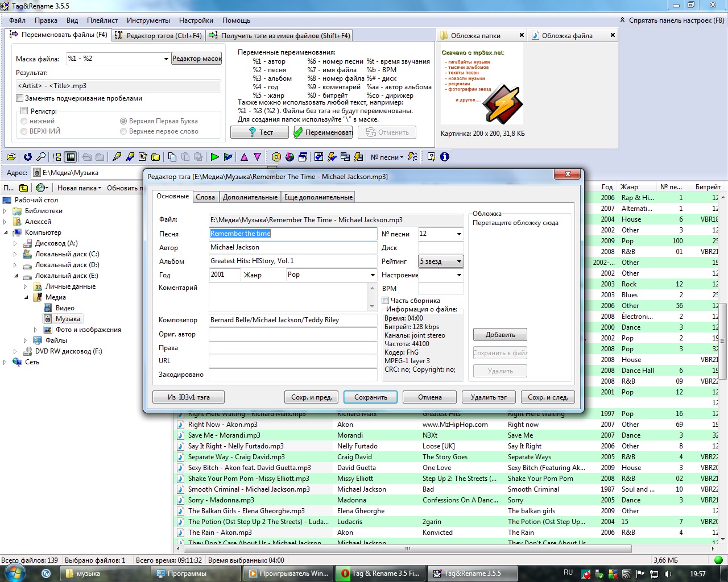Click the go up folder icon in tree panel
This screenshot has width=728, height=582.
coord(23,188)
